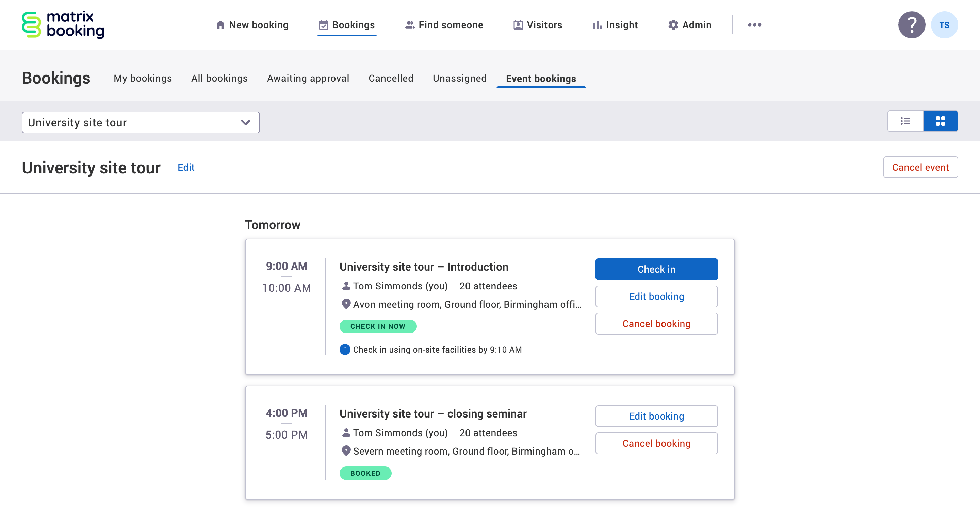Viewport: 980px width, 527px height.
Task: Open the help question mark icon
Action: coord(912,25)
